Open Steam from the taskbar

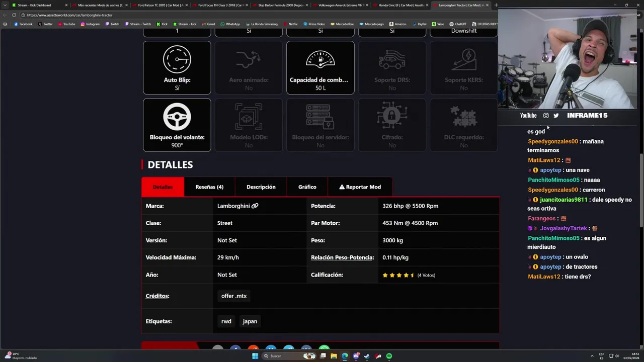click(367, 356)
